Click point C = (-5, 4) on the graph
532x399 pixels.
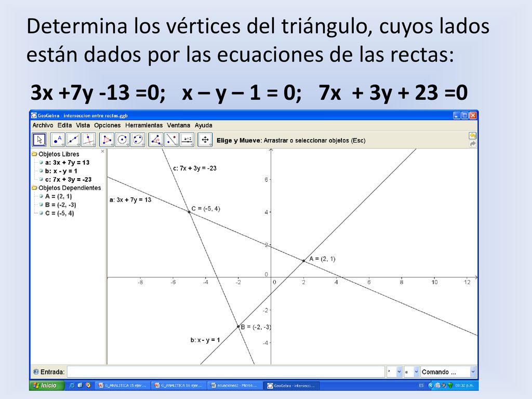coord(189,212)
